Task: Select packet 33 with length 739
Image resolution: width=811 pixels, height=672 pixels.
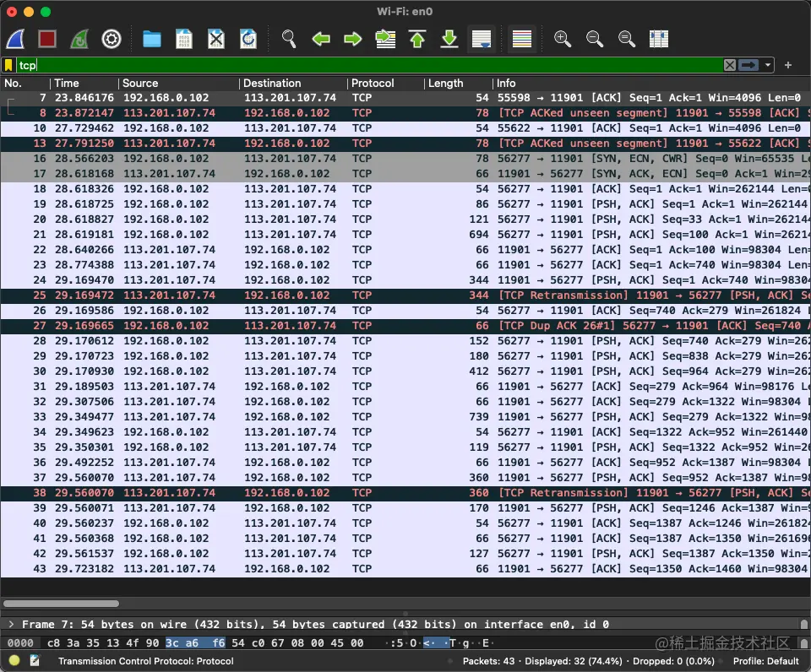Action: pyautogui.click(x=405, y=417)
